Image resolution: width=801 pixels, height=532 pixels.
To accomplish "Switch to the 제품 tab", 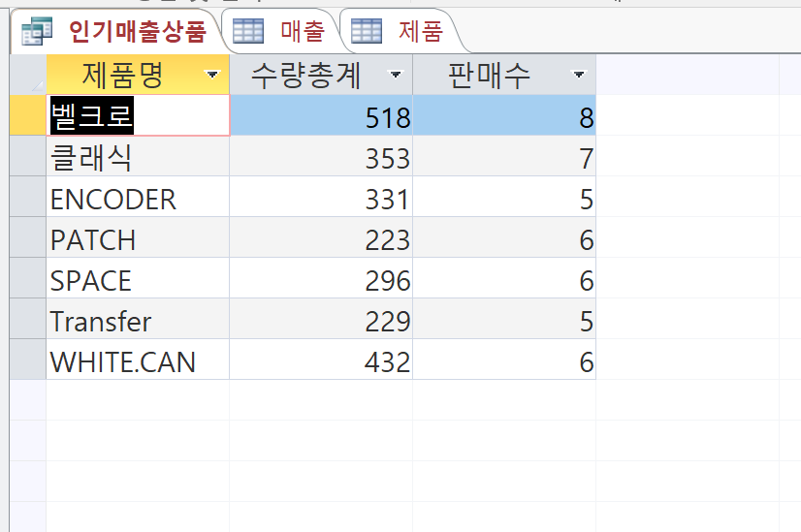I will coord(420,32).
